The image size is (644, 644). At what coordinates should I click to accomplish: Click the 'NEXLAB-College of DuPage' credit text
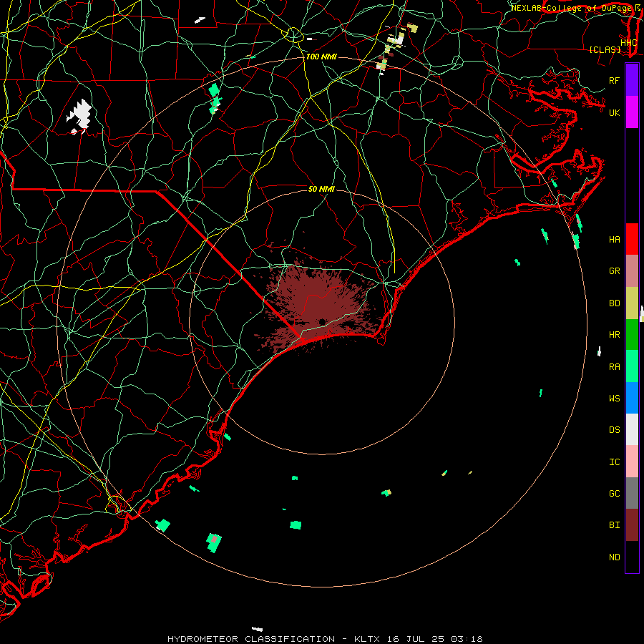[x=572, y=8]
